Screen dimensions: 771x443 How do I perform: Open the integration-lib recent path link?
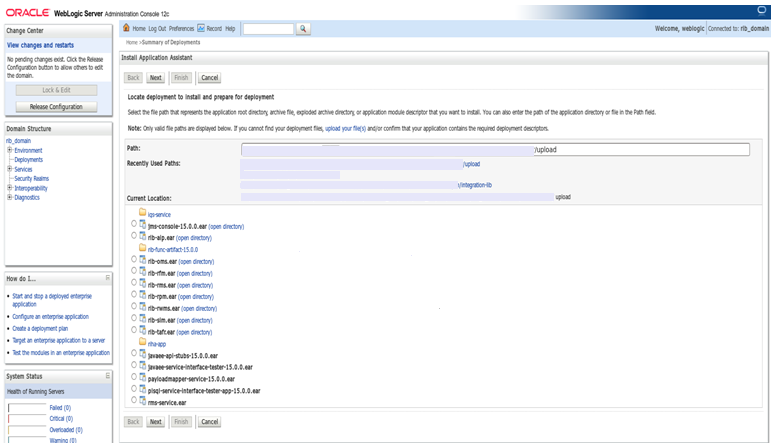475,185
